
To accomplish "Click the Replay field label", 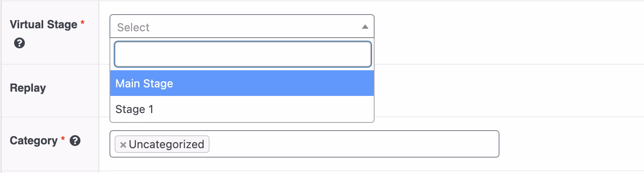I will point(28,88).
